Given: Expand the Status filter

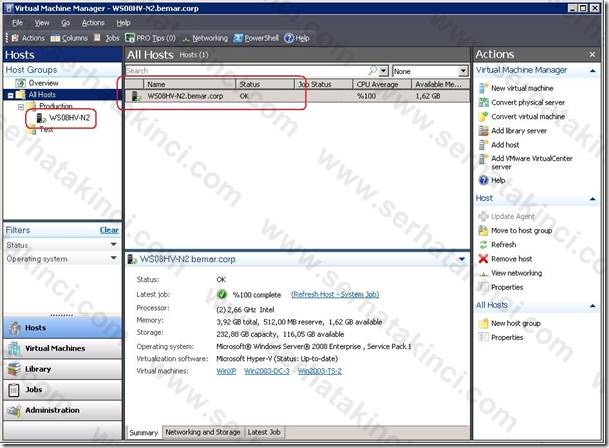Looking at the screenshot, I should [113, 244].
